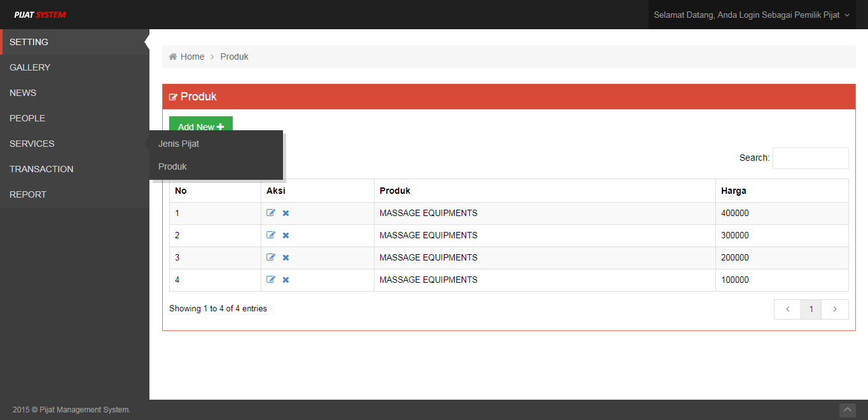This screenshot has height=420, width=868.
Task: Delete the product in row 2
Action: [x=286, y=236]
